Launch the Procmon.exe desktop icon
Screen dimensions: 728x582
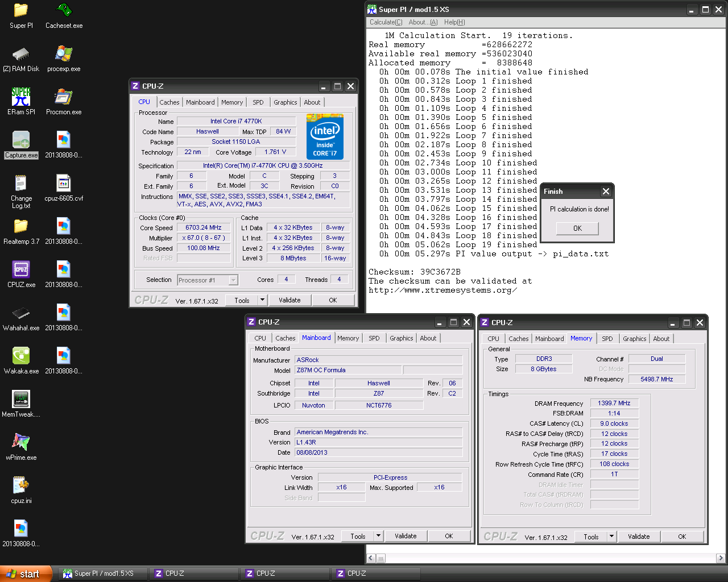64,102
